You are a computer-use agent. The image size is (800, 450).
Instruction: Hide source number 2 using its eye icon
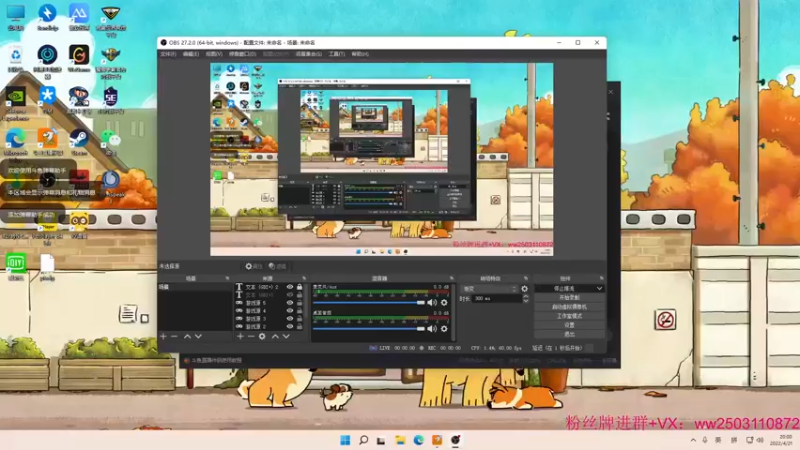pos(290,327)
